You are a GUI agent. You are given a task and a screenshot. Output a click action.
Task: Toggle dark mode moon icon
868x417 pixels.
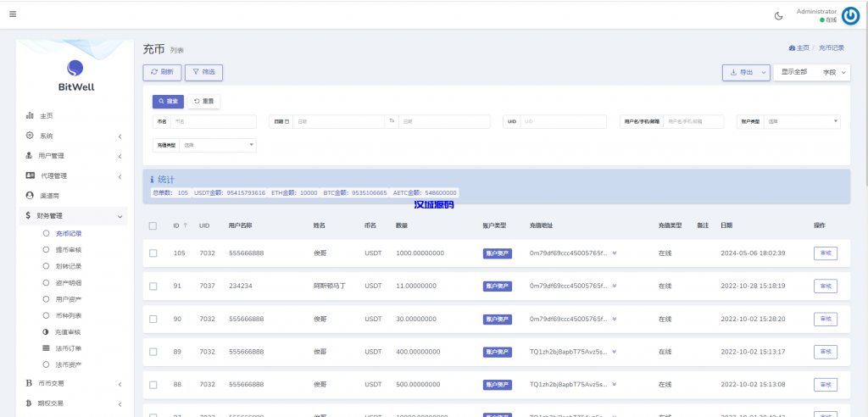click(779, 15)
